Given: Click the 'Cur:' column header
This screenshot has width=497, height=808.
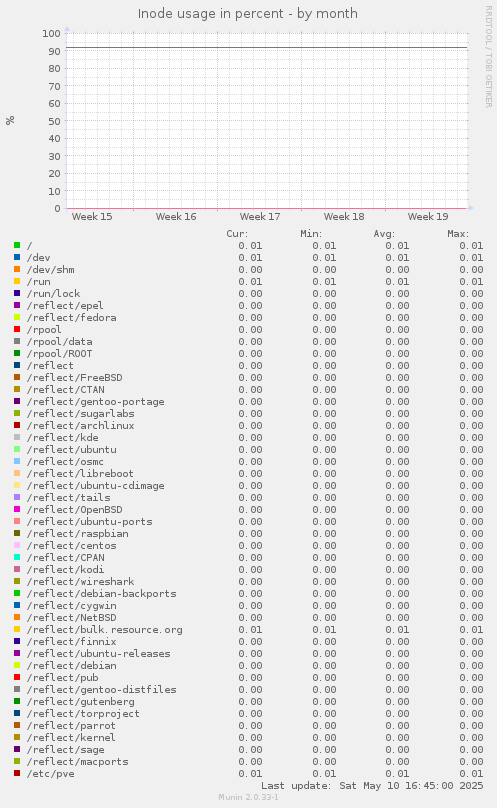Looking at the screenshot, I should pos(237,233).
